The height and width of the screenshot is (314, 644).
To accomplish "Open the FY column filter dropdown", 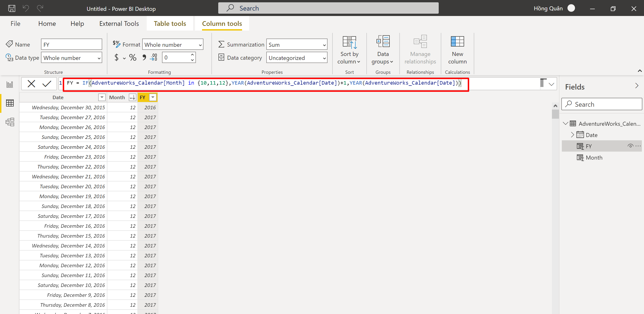I will click(153, 97).
